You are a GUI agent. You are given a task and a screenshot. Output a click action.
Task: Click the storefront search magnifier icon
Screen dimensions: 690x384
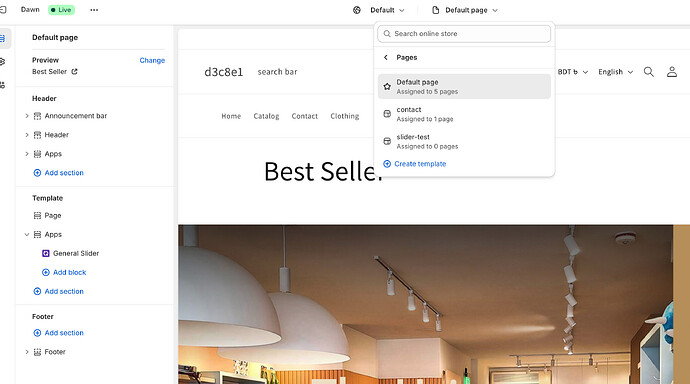(x=648, y=72)
